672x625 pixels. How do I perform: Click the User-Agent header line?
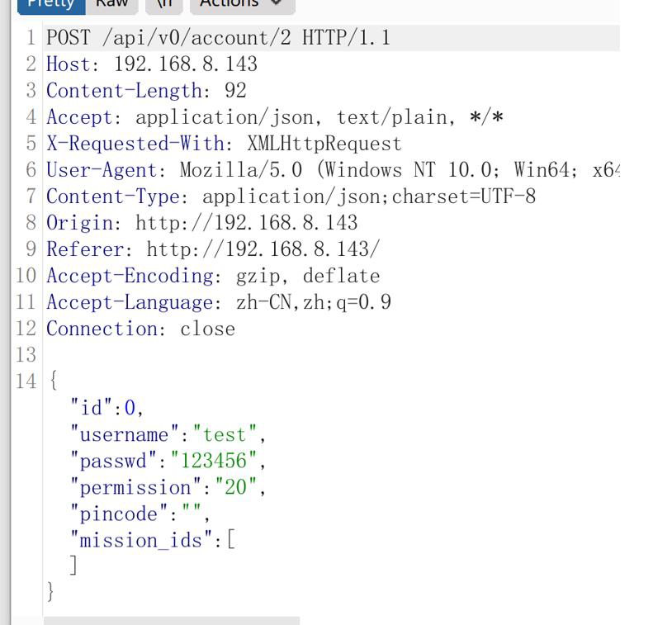click(333, 170)
